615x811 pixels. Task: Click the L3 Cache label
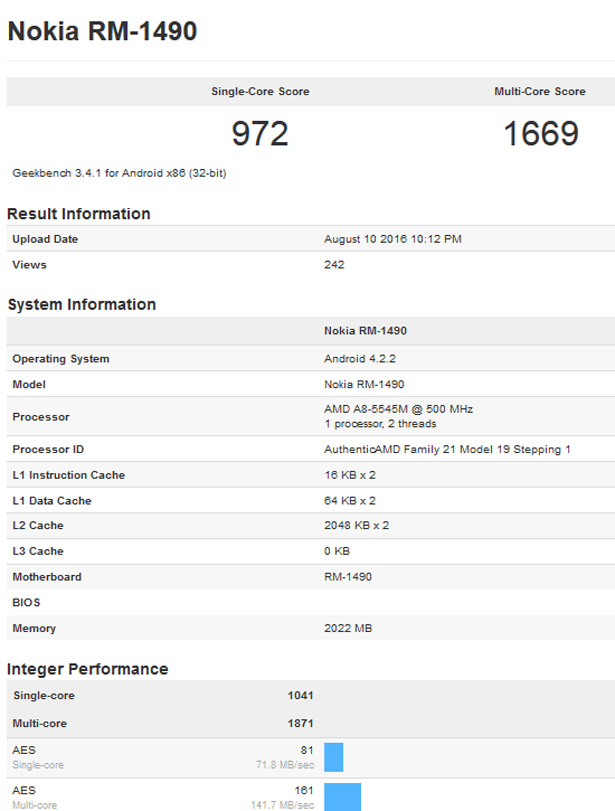[x=38, y=551]
